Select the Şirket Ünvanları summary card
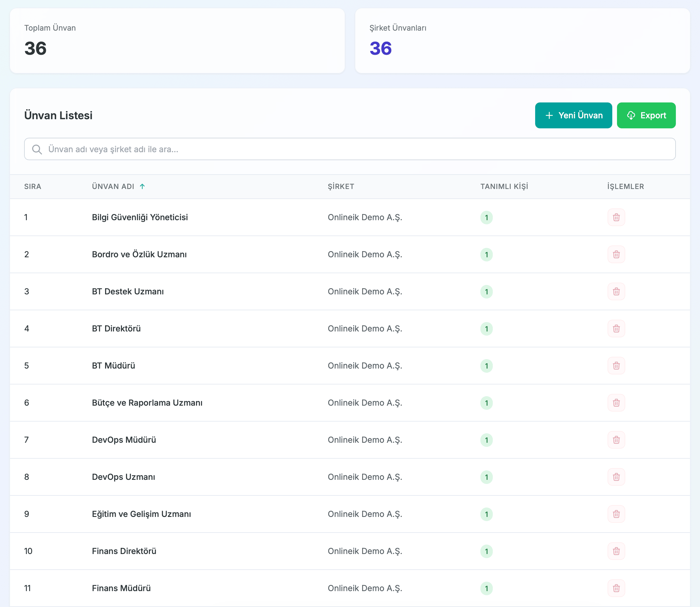Screen dimensions: 700x607 coord(522,41)
